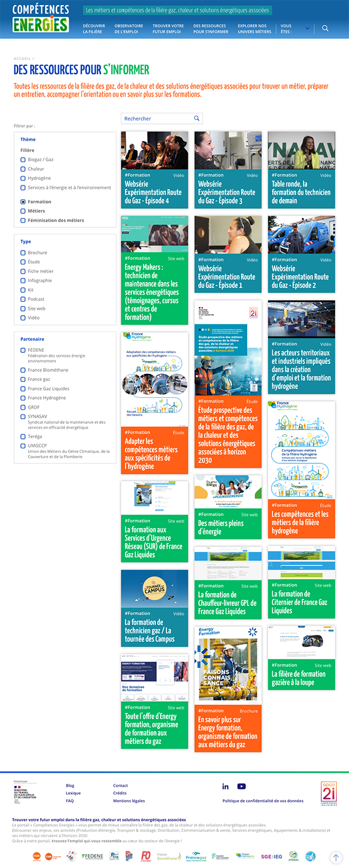Open the Energy Makers site web card

155,270
